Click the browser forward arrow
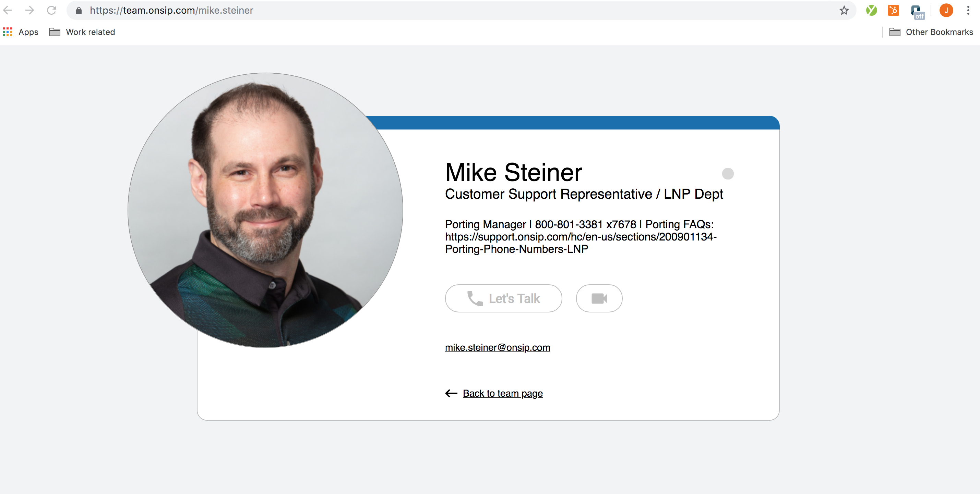The height and width of the screenshot is (494, 980). click(x=29, y=10)
